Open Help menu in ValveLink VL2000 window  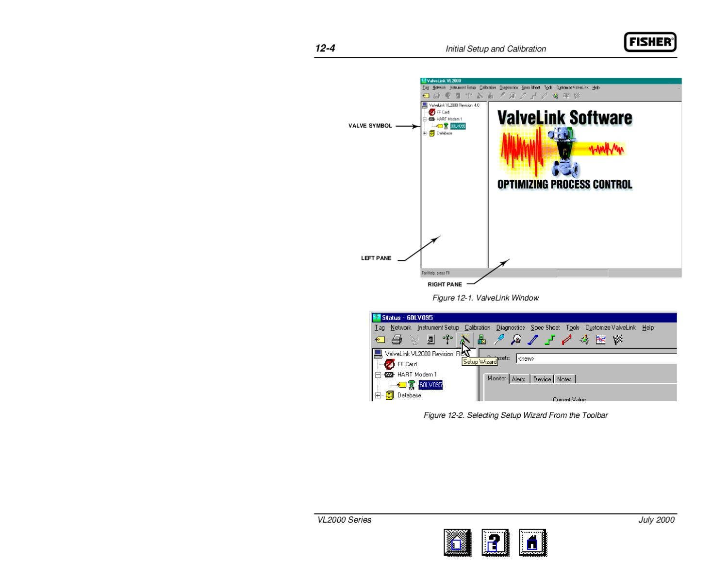click(596, 87)
